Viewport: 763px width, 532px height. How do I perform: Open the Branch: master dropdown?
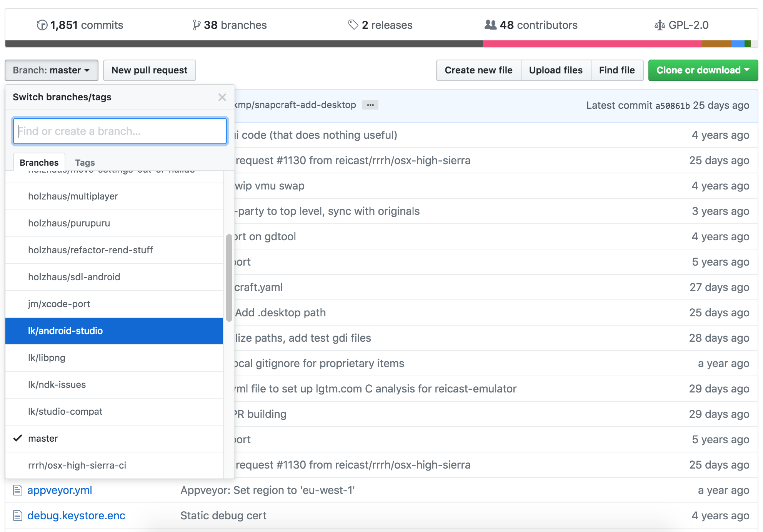pos(51,70)
